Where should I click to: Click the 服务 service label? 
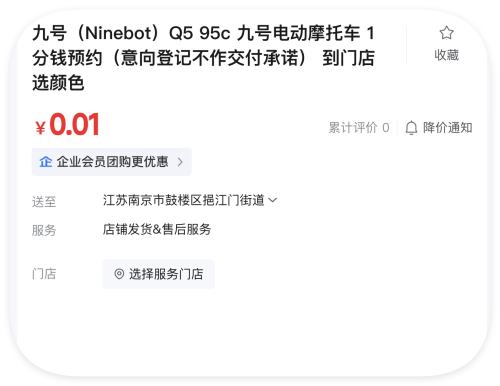(44, 230)
